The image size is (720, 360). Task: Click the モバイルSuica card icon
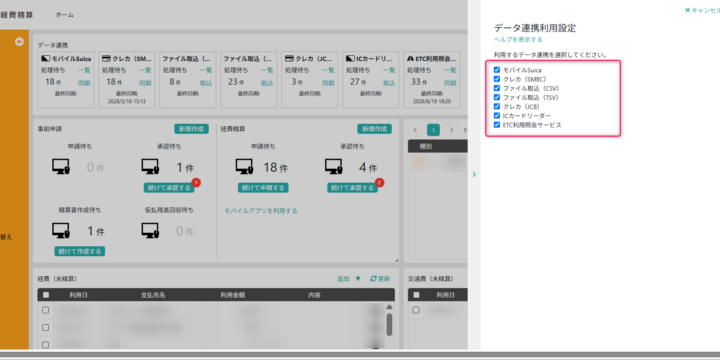[x=45, y=59]
